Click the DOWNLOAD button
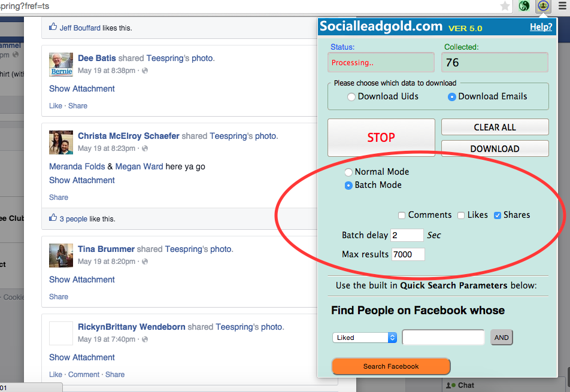Viewport: 570px width, 392px height. [x=495, y=148]
